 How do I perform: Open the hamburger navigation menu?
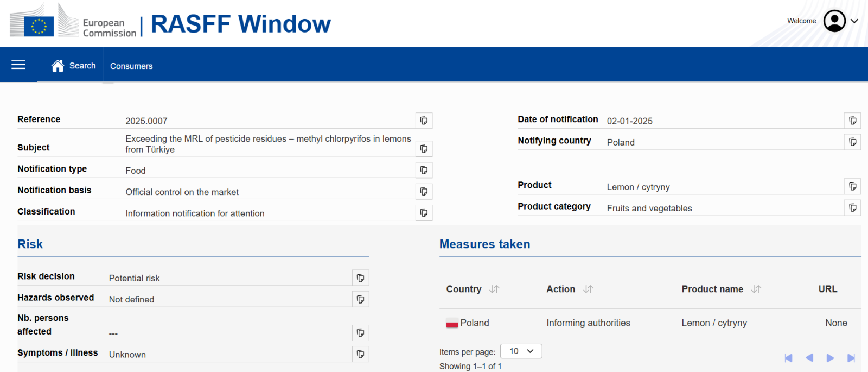[x=18, y=65]
